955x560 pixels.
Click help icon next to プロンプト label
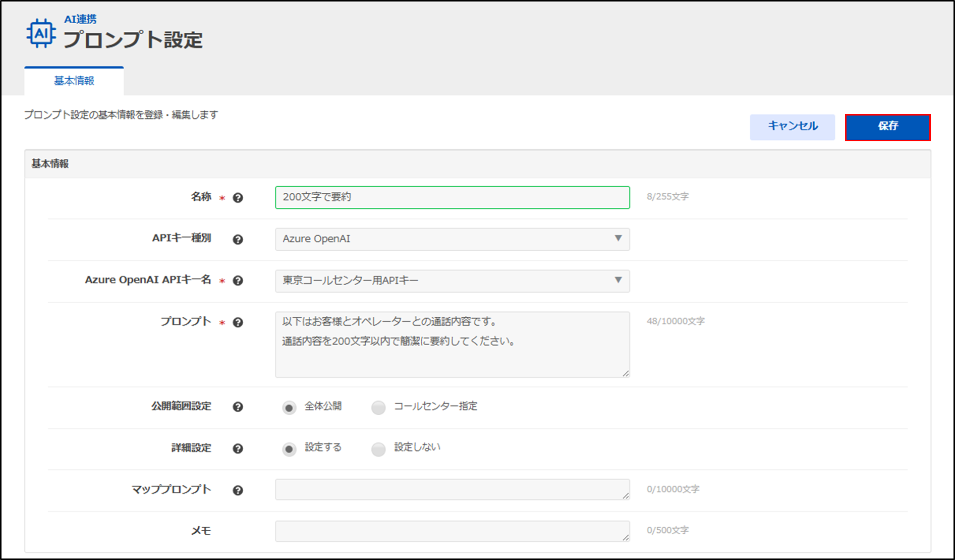point(238,322)
